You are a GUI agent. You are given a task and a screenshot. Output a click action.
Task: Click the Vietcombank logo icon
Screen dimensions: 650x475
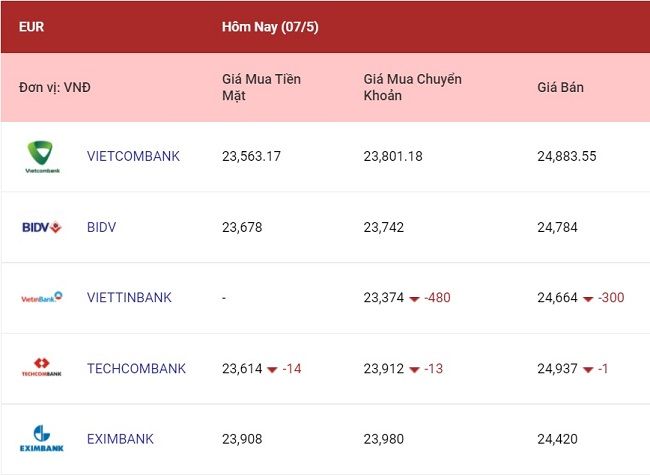pyautogui.click(x=42, y=157)
